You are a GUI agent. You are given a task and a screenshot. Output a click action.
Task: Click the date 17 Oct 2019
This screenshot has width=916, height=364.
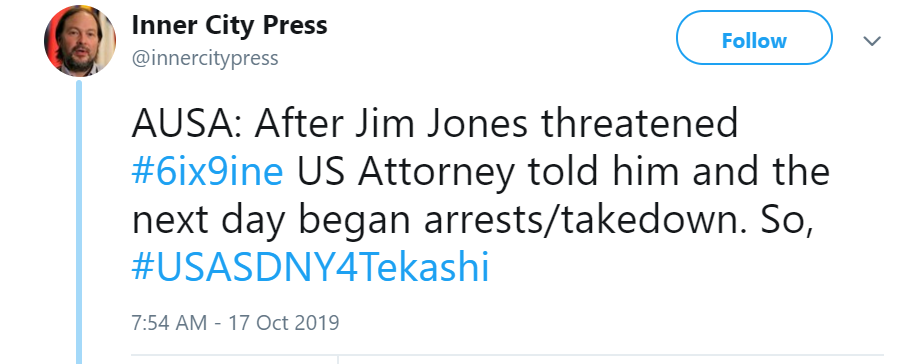[x=284, y=323]
